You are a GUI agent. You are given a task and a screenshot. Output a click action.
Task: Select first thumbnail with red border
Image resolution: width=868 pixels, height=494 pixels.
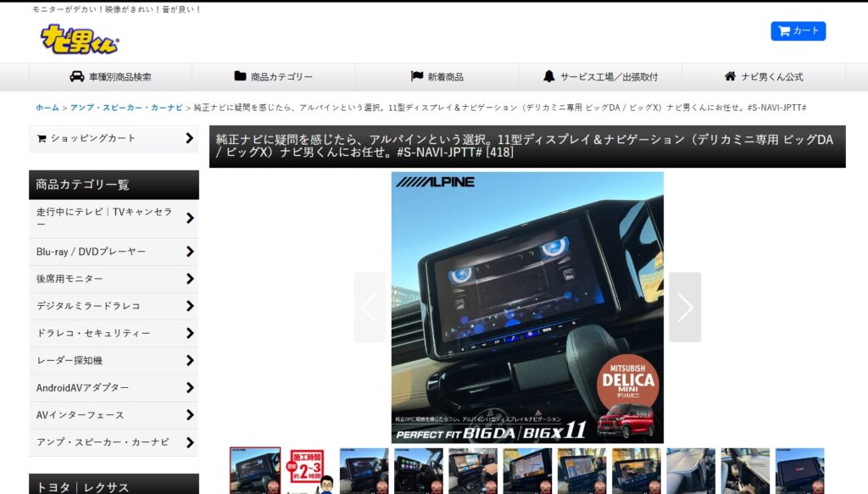[x=255, y=471]
